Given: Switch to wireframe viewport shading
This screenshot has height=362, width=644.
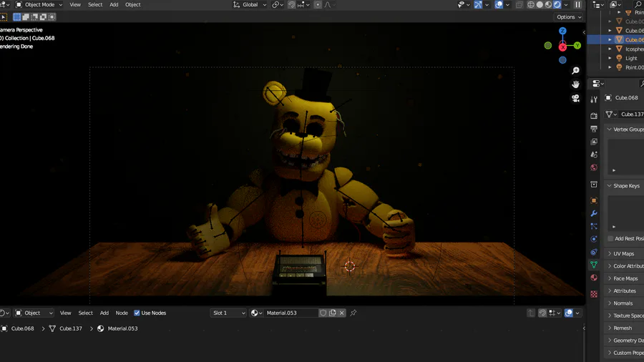Looking at the screenshot, I should point(531,4).
